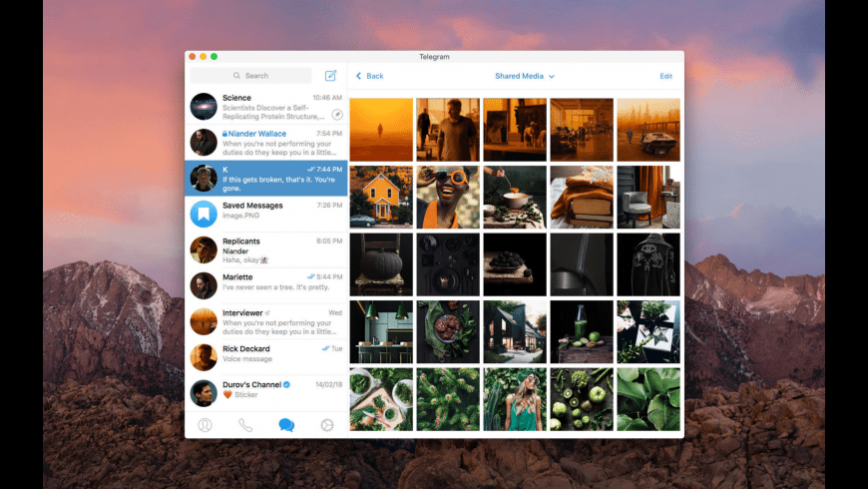This screenshot has height=489, width=868.
Task: Open the dark modern house photo
Action: pyautogui.click(x=515, y=331)
